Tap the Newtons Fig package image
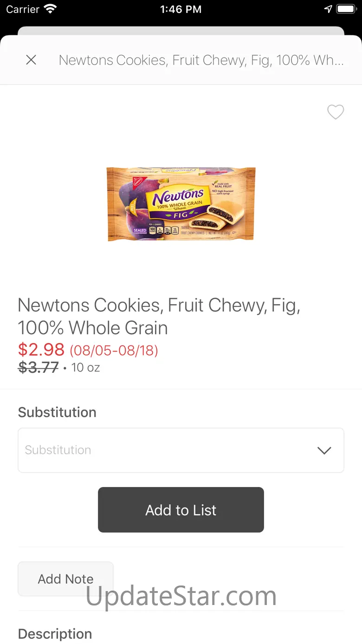Image resolution: width=362 pixels, height=644 pixels. click(x=181, y=204)
